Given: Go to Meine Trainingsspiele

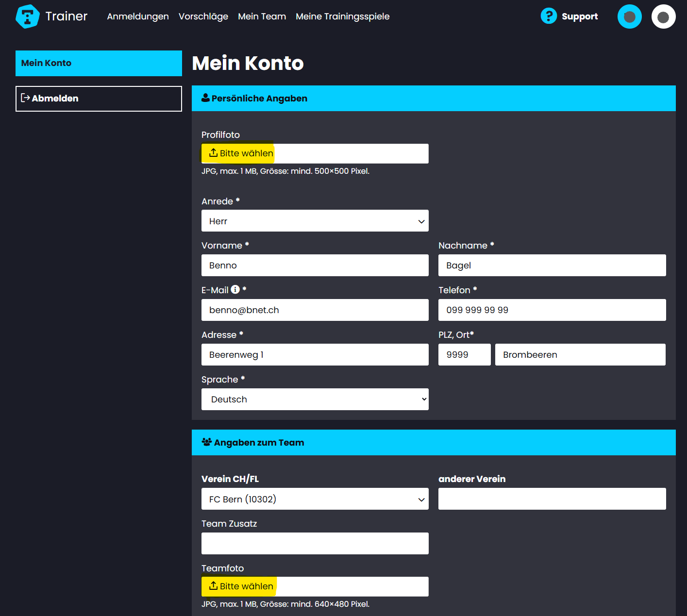Looking at the screenshot, I should (x=342, y=17).
